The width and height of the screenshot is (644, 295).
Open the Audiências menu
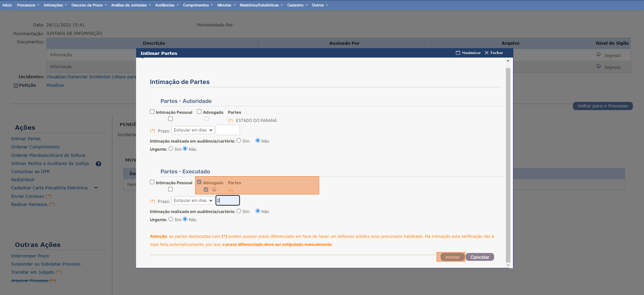click(x=167, y=5)
